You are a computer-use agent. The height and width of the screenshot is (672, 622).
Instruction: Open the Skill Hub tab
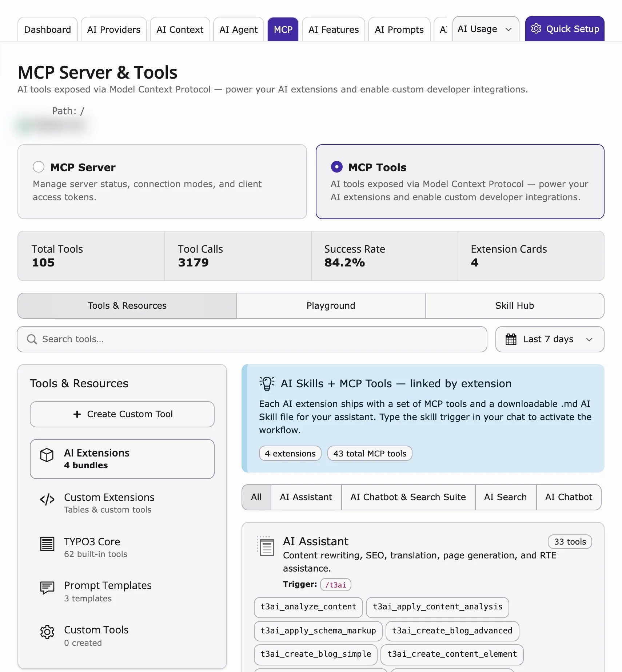point(514,306)
